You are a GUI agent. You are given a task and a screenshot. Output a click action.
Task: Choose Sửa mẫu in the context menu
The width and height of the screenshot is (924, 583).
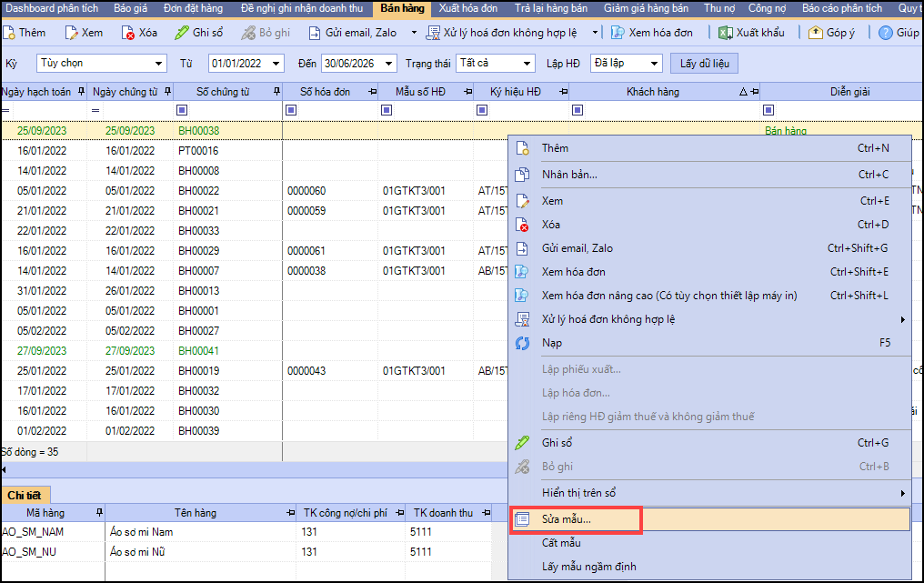click(566, 519)
